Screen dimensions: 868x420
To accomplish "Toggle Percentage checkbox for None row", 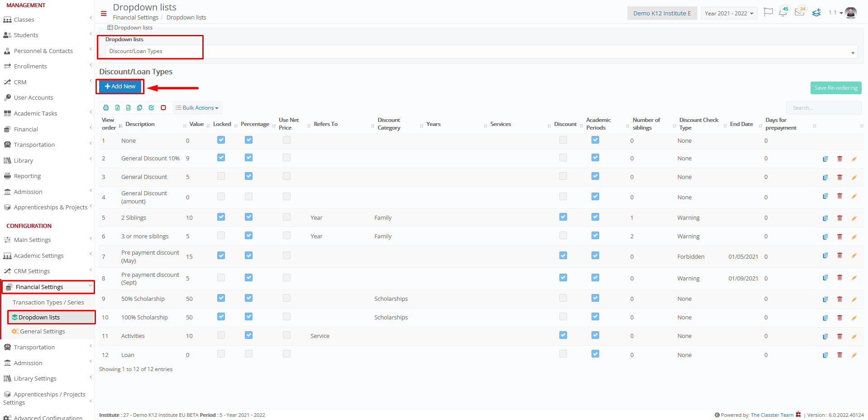I will 248,140.
